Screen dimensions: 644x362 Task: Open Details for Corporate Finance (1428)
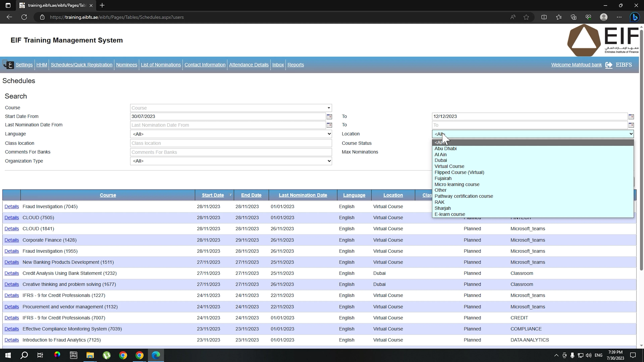tap(12, 240)
